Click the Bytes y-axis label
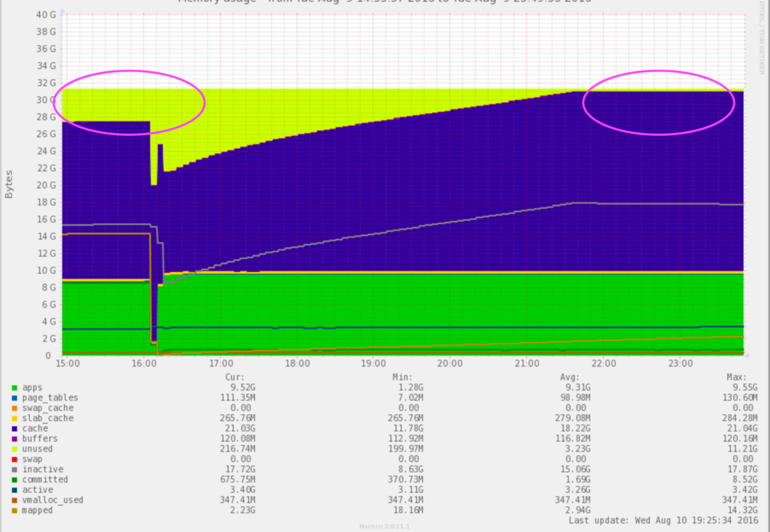 point(9,184)
